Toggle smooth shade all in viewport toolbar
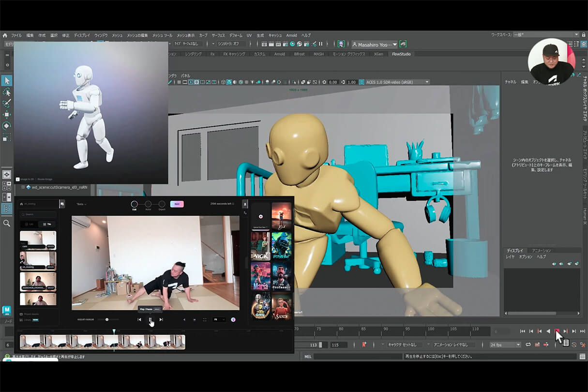 tap(229, 82)
